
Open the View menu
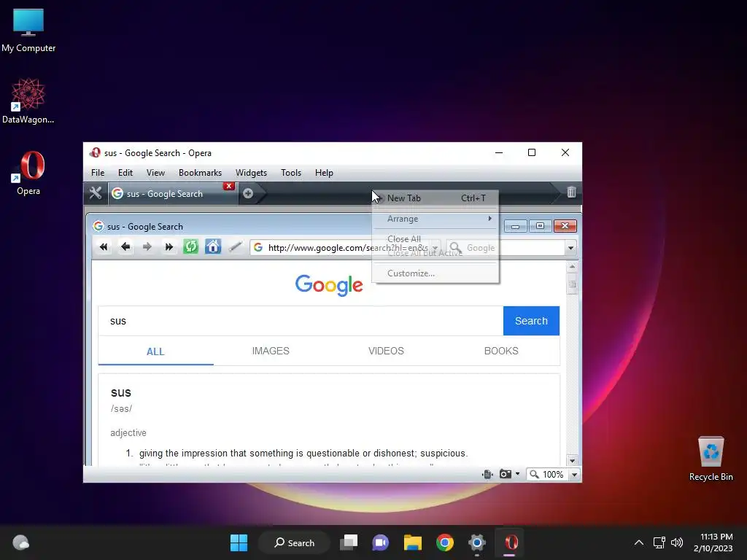[x=155, y=173]
